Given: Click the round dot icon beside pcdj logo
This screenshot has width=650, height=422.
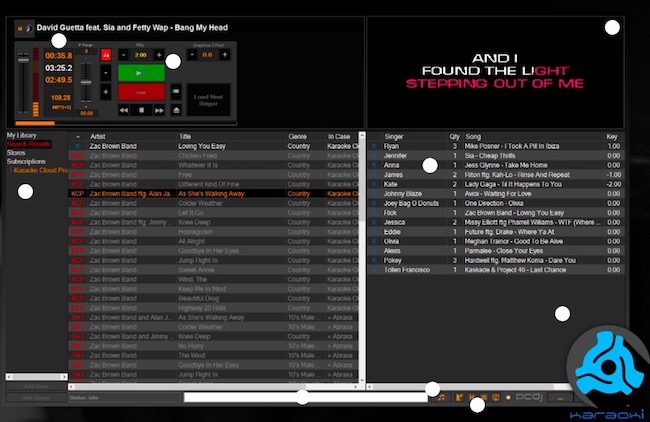Looking at the screenshot, I should [508, 397].
